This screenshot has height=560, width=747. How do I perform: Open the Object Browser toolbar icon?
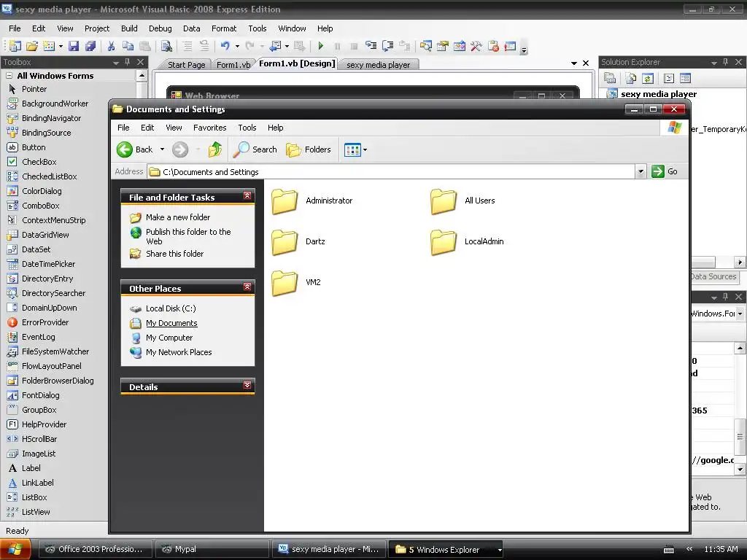460,46
